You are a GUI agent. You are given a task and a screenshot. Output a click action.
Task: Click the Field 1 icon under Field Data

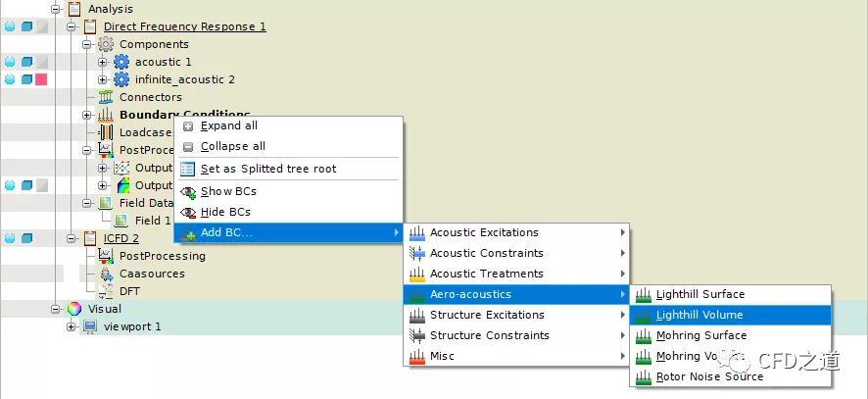point(121,221)
